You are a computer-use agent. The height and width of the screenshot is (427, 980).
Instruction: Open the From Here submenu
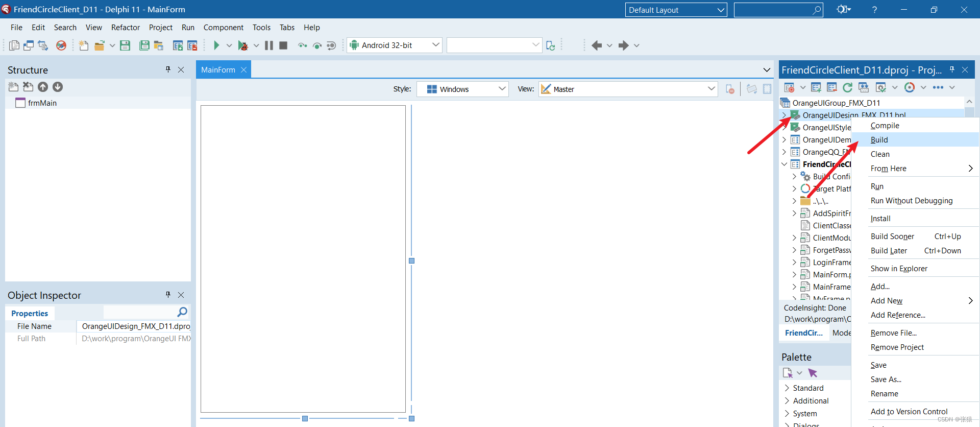click(x=916, y=169)
